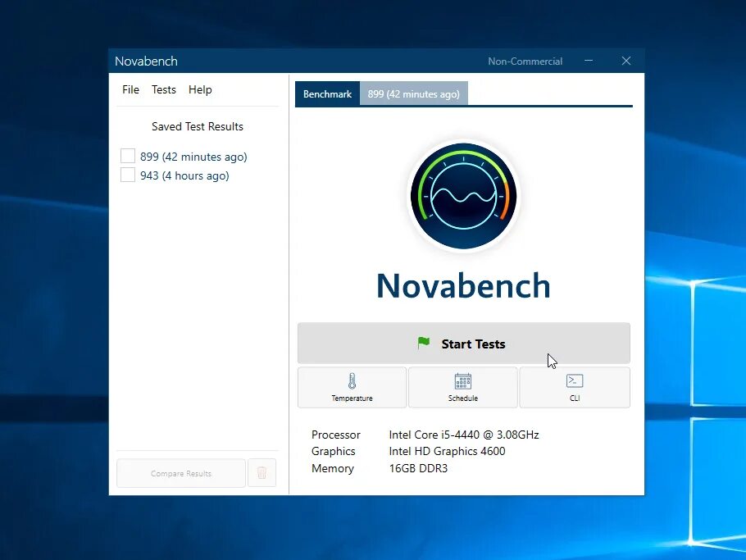Switch to the Benchmark tab
The height and width of the screenshot is (560, 746).
click(326, 93)
